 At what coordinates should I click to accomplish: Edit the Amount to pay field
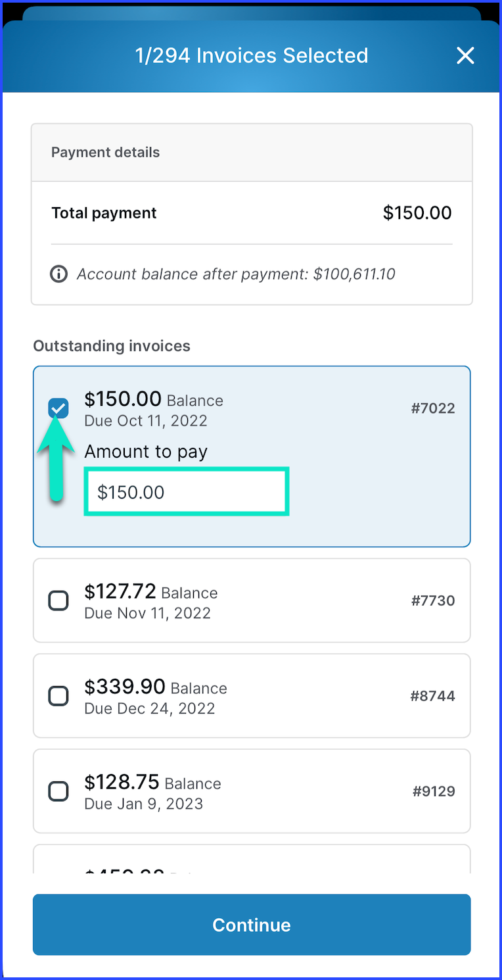[187, 492]
